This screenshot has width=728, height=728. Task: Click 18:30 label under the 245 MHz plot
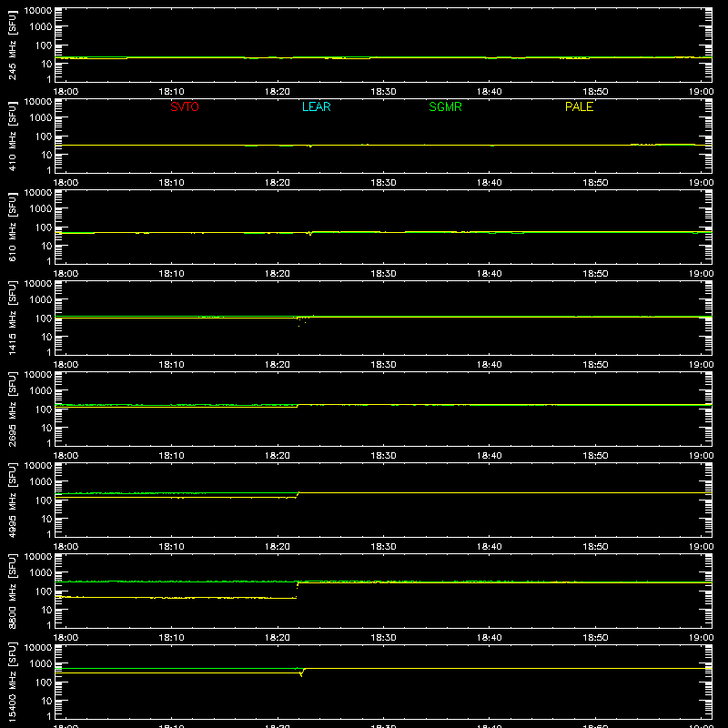[383, 92]
